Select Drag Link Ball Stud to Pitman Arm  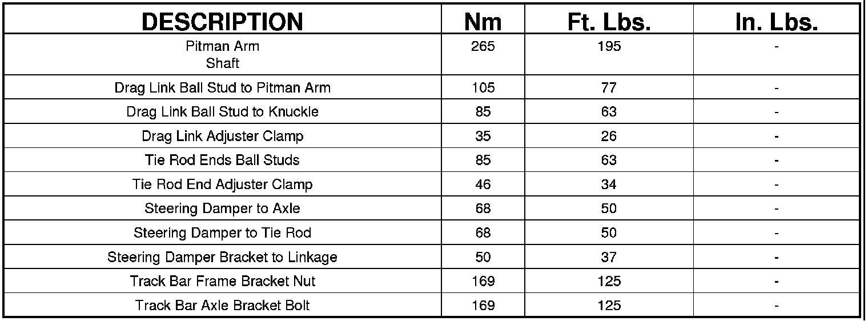(x=222, y=88)
